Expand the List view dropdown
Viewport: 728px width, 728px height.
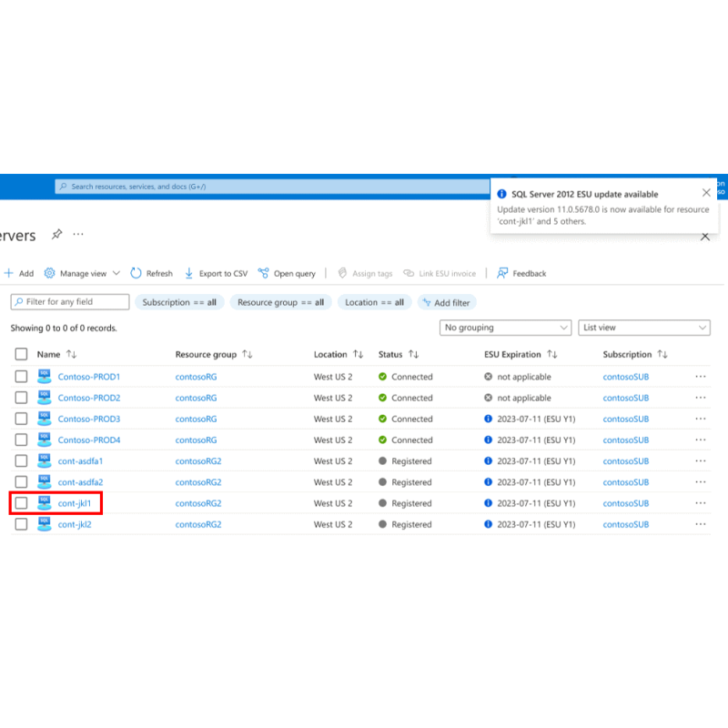644,328
